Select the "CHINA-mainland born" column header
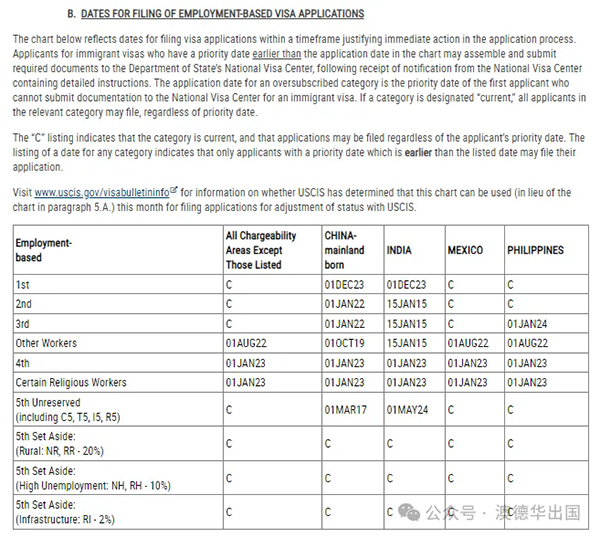This screenshot has height=537, width=600. pyautogui.click(x=346, y=250)
